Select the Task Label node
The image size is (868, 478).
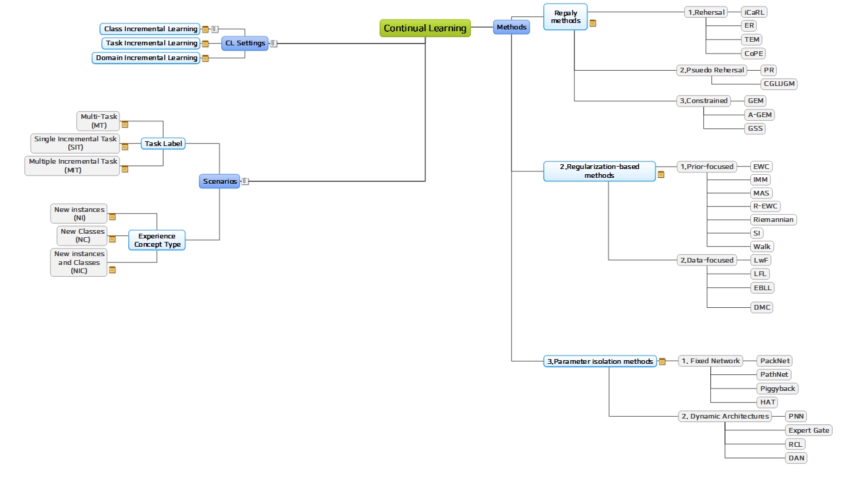pyautogui.click(x=163, y=143)
